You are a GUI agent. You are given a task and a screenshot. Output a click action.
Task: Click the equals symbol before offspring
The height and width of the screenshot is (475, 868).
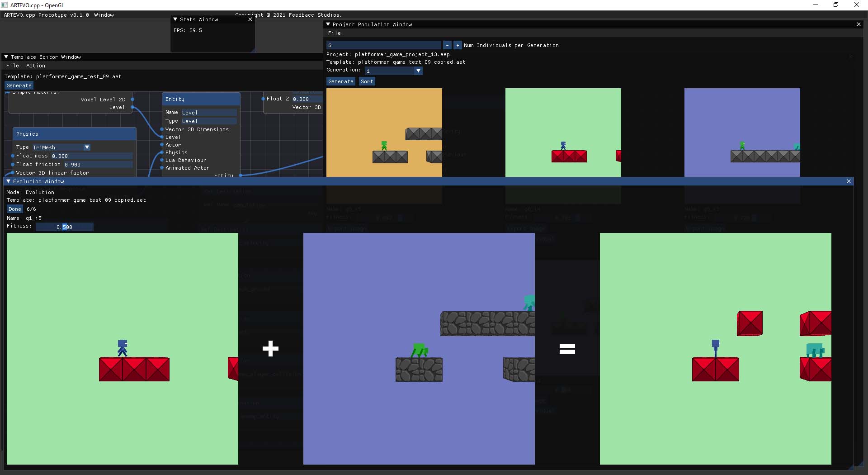pos(567,349)
